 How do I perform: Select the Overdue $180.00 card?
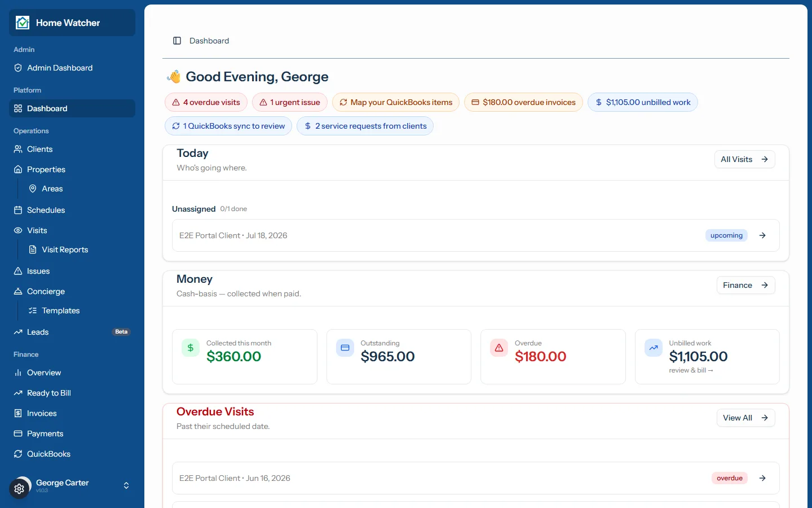[x=553, y=357]
